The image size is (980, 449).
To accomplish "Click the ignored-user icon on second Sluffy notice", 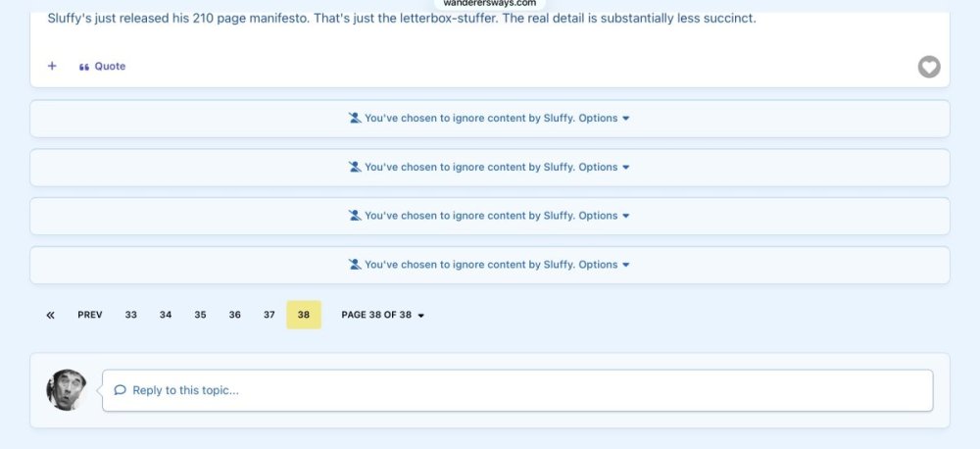I will (355, 167).
